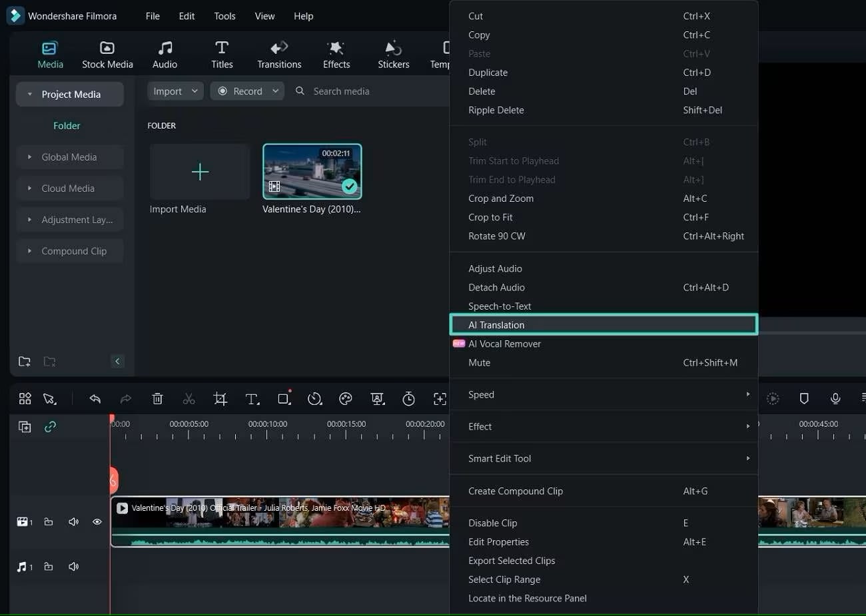Collapse the Project Media tree
866x616 pixels.
tap(30, 95)
